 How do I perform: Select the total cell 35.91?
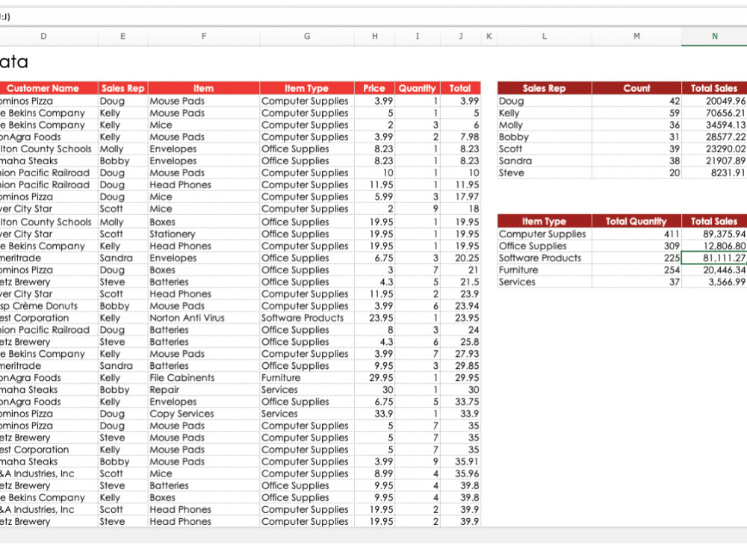click(x=461, y=461)
